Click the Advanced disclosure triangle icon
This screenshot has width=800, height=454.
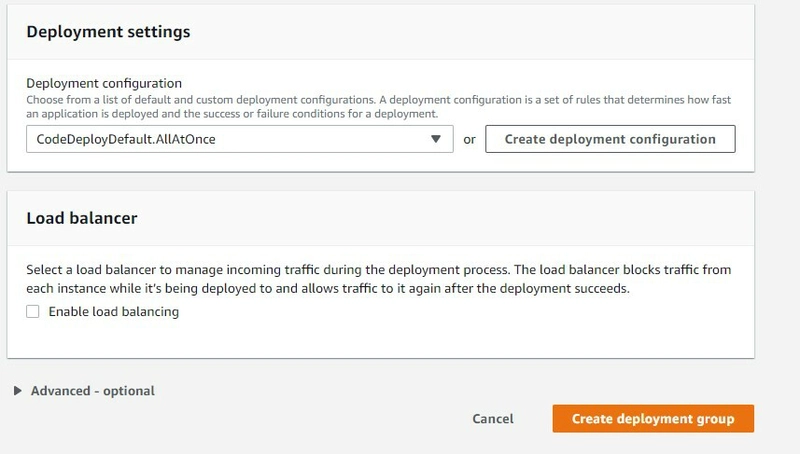18,391
